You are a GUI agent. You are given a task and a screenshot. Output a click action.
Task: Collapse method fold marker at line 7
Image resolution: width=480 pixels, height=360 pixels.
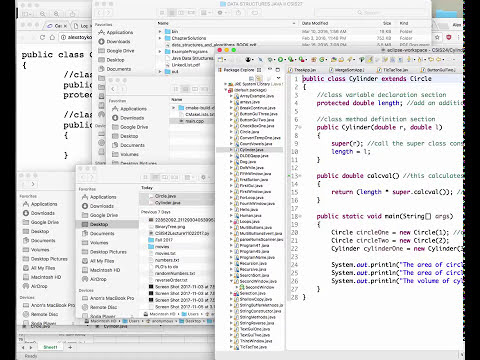click(x=300, y=127)
